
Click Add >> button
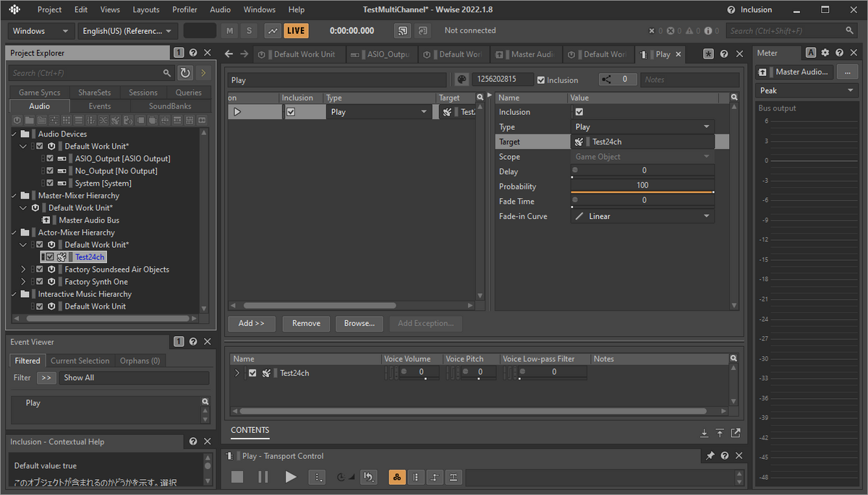coord(252,323)
